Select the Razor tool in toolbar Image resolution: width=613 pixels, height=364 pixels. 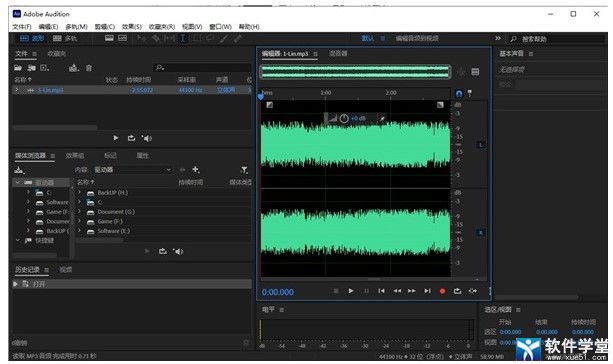coord(156,38)
